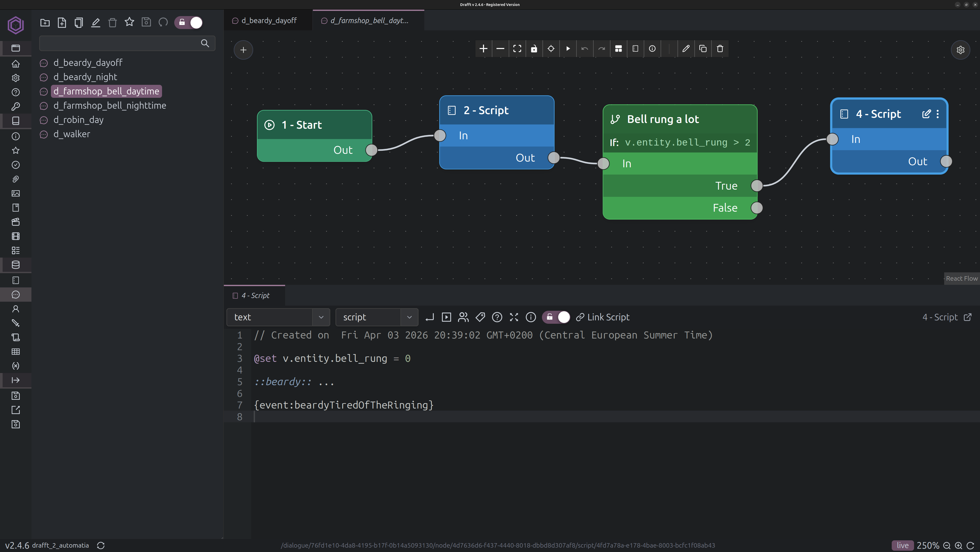This screenshot has height=552, width=980.
Task: Select d_farmshop_bell_nighttime in dialogue list
Action: (110, 105)
